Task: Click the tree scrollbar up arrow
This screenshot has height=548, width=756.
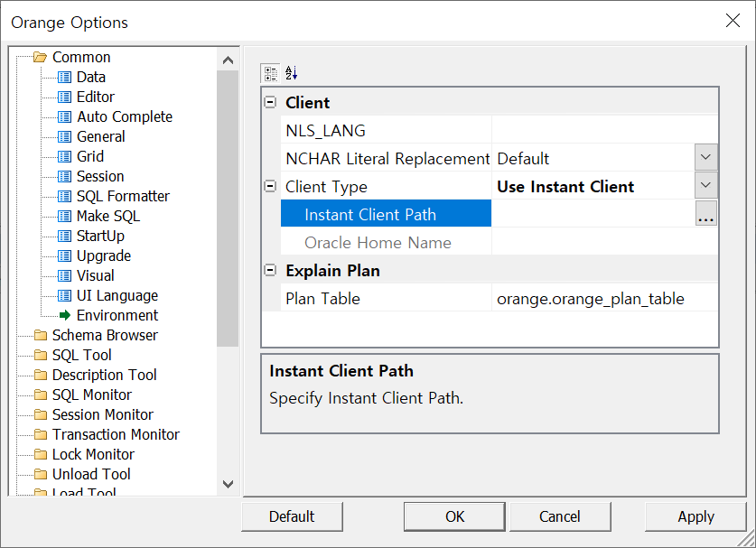Action: 228,60
